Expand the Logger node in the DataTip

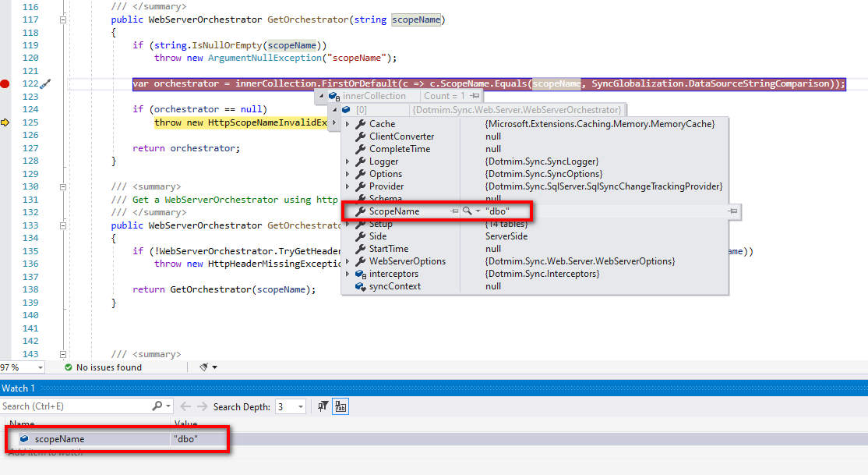pyautogui.click(x=348, y=161)
